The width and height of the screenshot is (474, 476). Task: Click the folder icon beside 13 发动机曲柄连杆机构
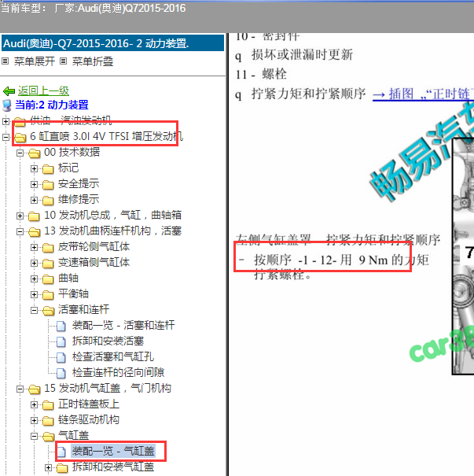point(35,232)
